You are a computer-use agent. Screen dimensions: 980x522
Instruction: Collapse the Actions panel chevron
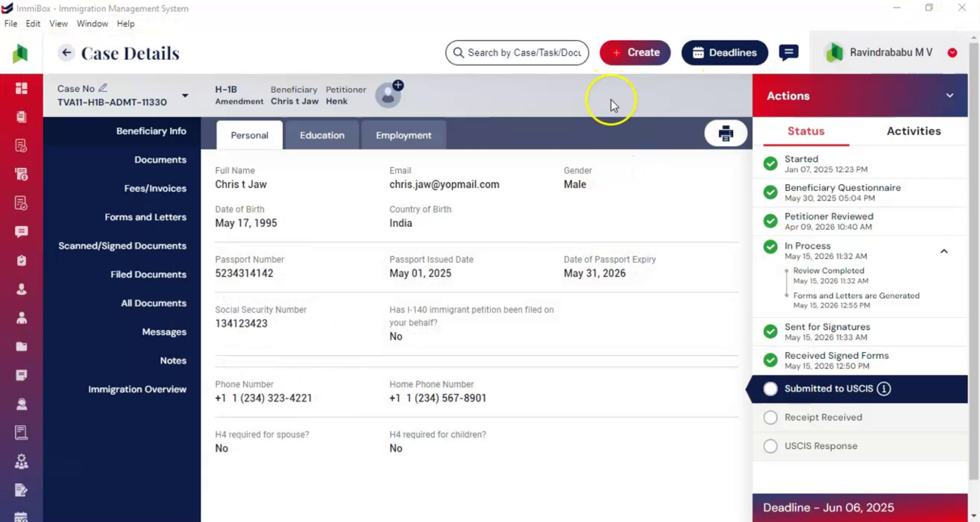coord(950,96)
